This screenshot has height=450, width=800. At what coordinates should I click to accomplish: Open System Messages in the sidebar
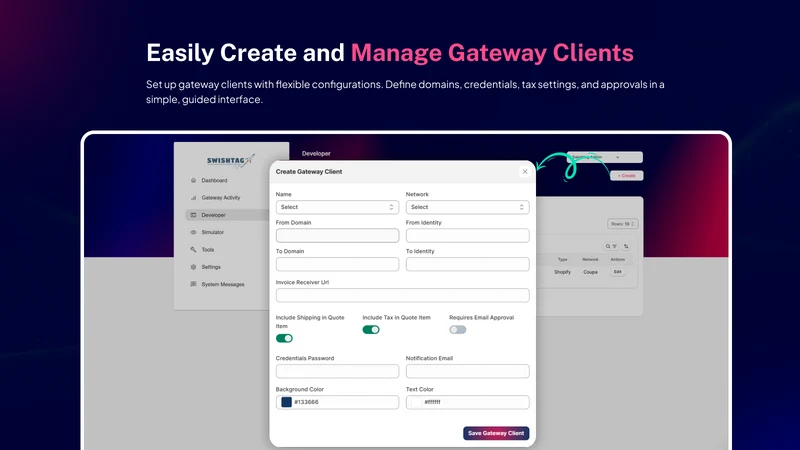pyautogui.click(x=222, y=284)
